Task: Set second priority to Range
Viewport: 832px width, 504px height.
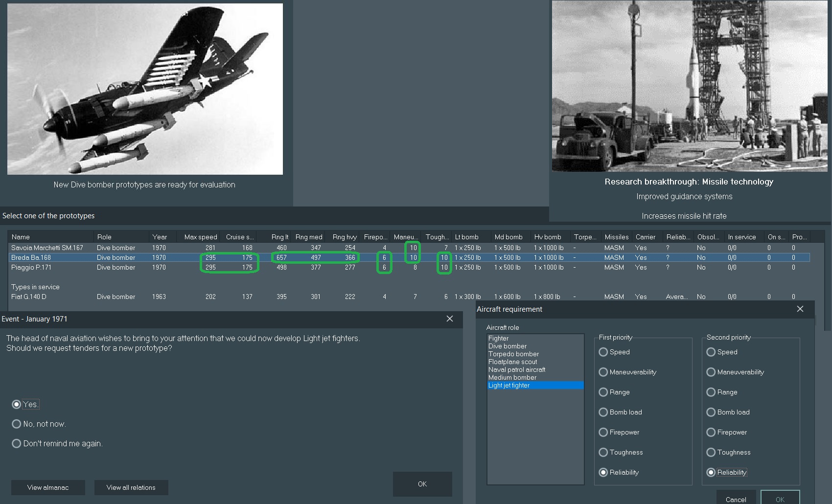Action: click(711, 392)
